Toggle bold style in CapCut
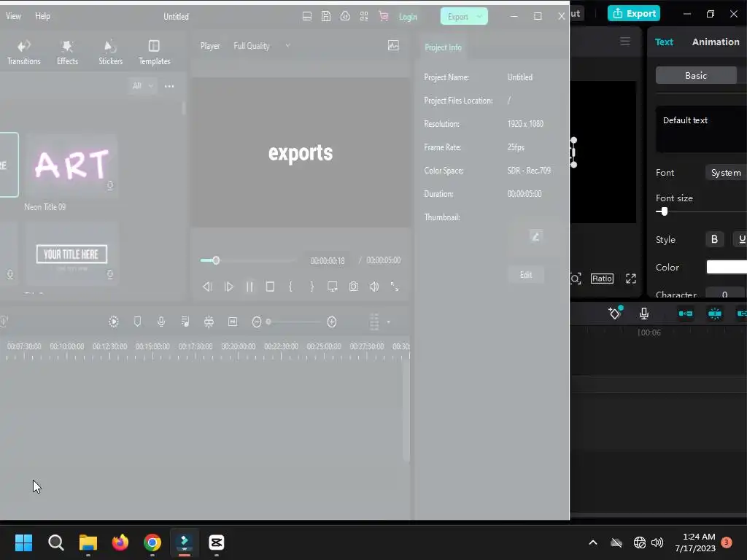Viewport: 747px width, 560px height. [x=715, y=239]
